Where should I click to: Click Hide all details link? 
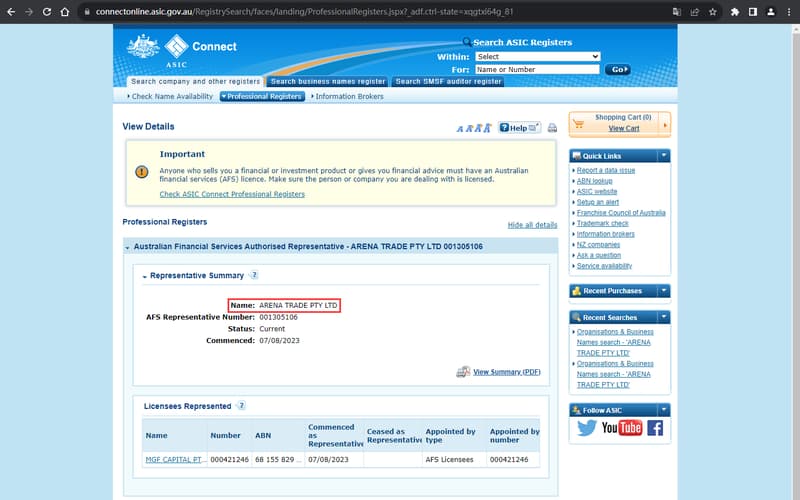(x=532, y=225)
